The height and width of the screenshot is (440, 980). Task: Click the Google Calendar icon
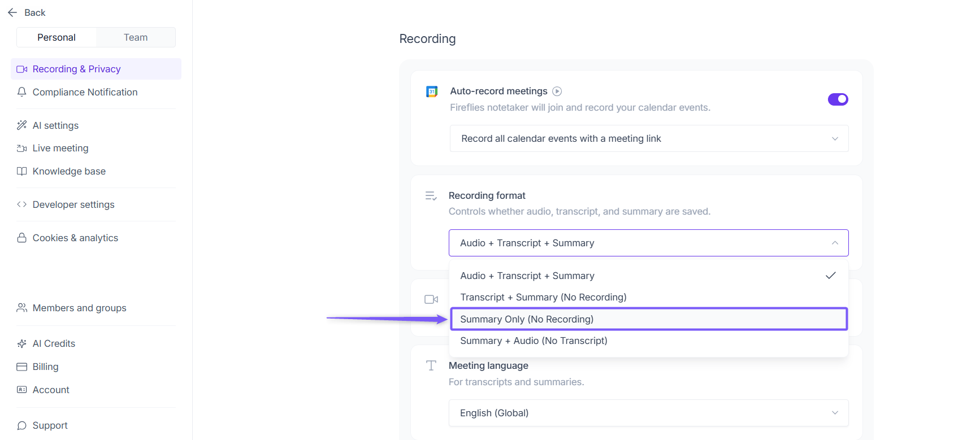point(432,92)
